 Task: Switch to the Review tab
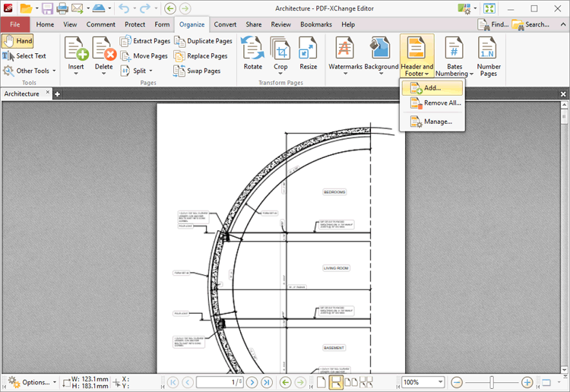coord(280,24)
